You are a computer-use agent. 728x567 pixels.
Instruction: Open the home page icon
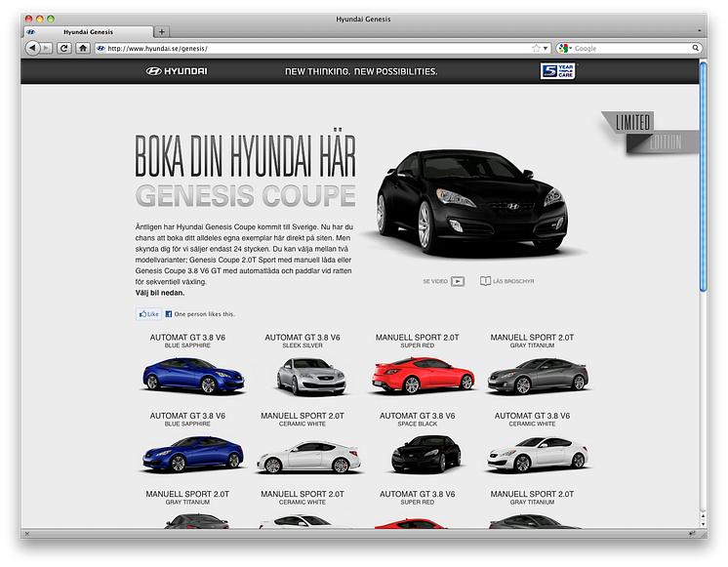(x=83, y=48)
